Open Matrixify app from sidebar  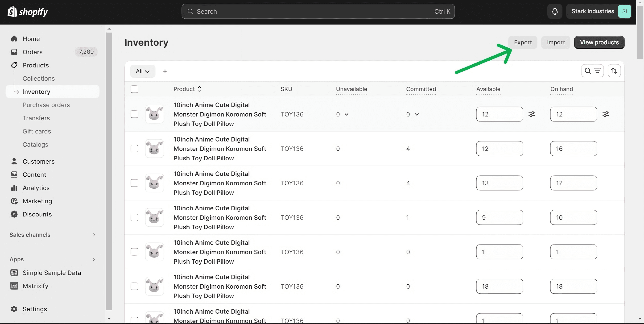[35, 286]
